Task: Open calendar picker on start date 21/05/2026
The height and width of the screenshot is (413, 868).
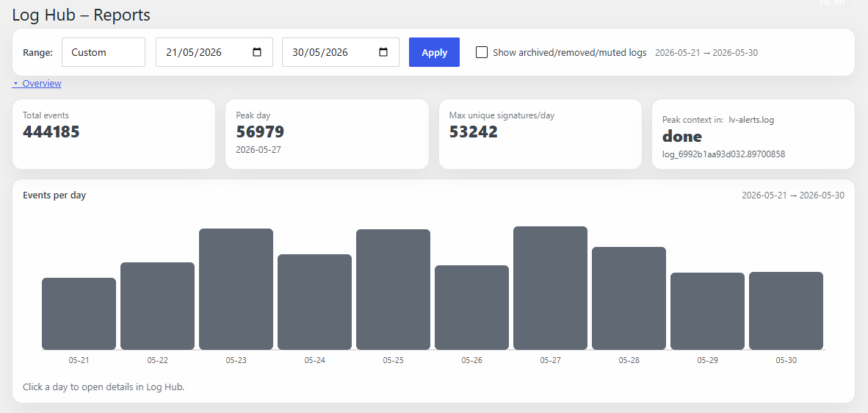Action: pyautogui.click(x=257, y=52)
